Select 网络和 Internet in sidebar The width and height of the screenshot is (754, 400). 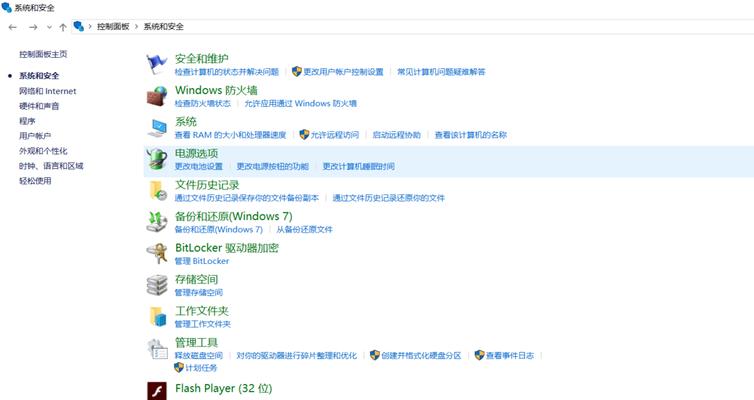[x=48, y=91]
